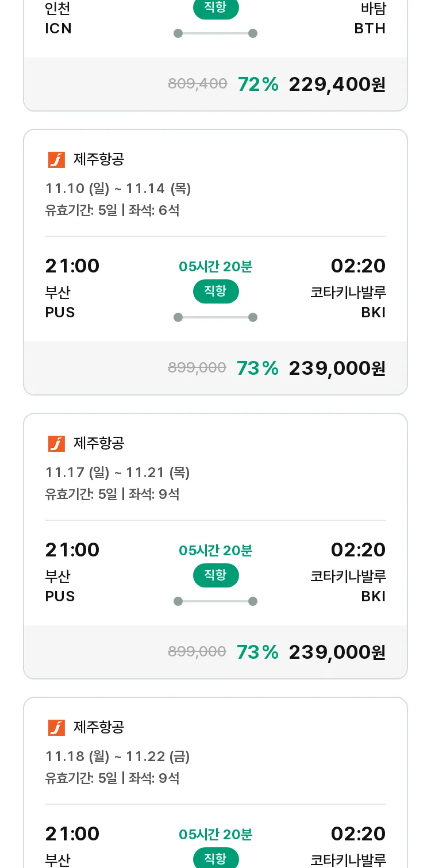This screenshot has height=868, width=431.
Task: Open the 11.10 (일) ~ 11.14 (목) date range
Action: coord(118,189)
